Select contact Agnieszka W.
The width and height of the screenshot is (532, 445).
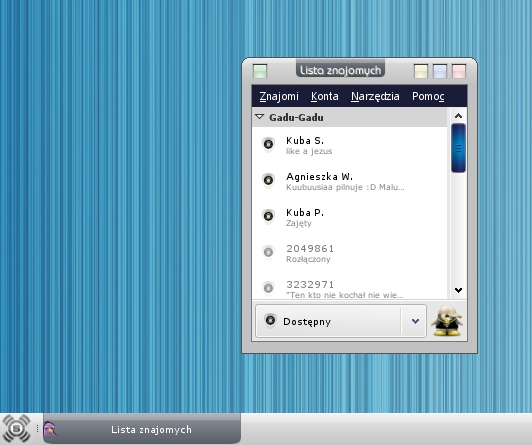click(349, 181)
